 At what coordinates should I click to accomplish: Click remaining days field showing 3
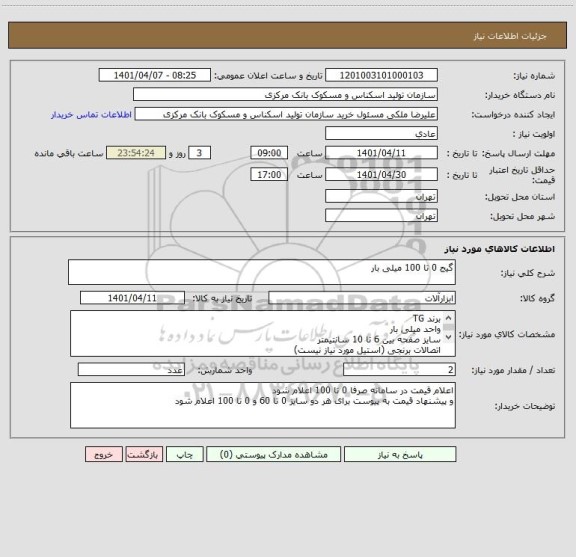[199, 153]
